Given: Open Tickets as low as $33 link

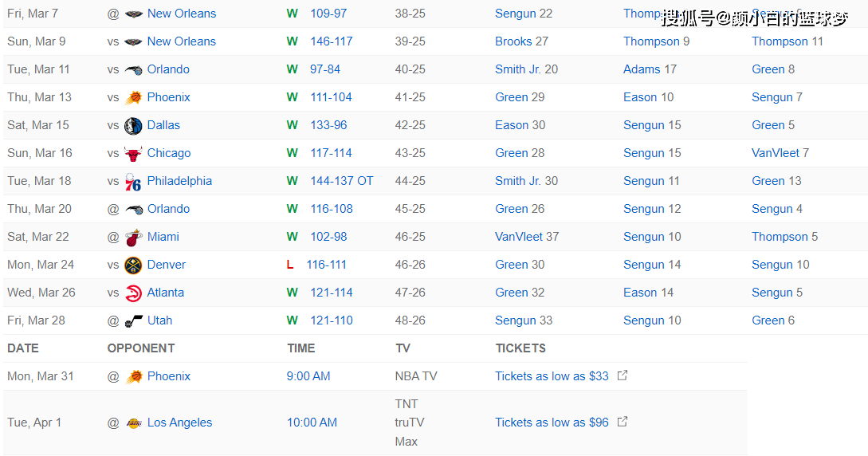Looking at the screenshot, I should [552, 376].
